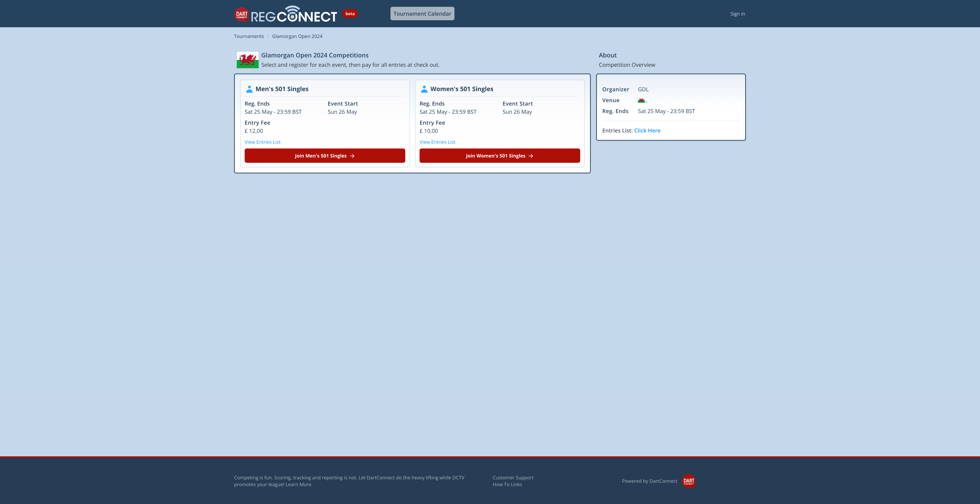The width and height of the screenshot is (980, 504).
Task: View Entries List for Men's 501 Singles
Action: coord(263,142)
